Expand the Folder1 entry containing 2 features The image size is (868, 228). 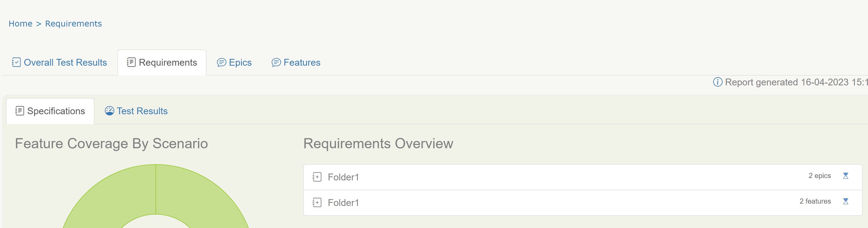(x=344, y=202)
